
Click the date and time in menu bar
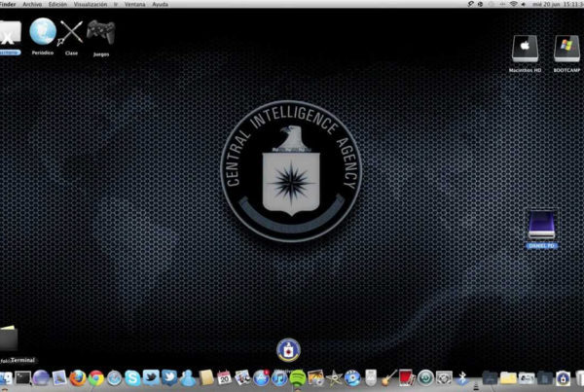click(557, 5)
